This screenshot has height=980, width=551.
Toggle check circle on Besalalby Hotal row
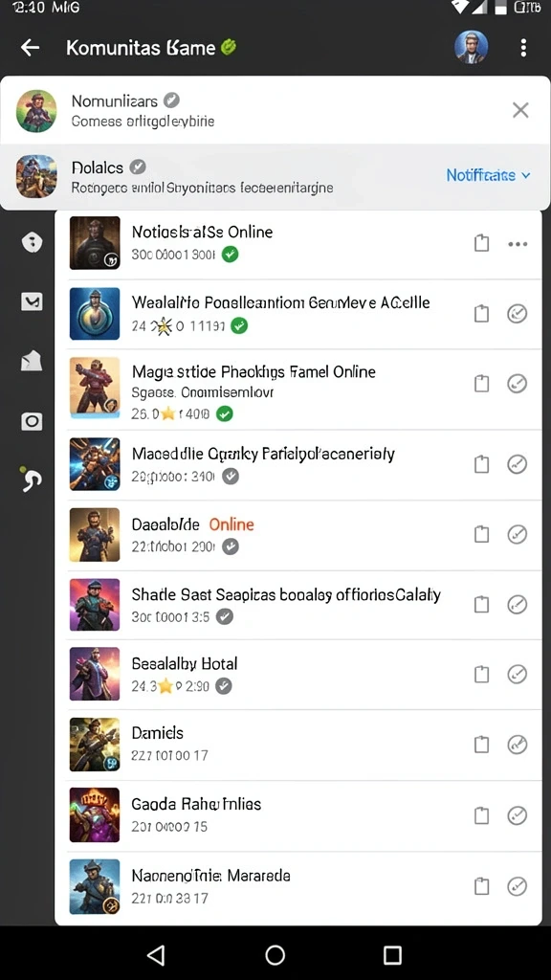518,675
